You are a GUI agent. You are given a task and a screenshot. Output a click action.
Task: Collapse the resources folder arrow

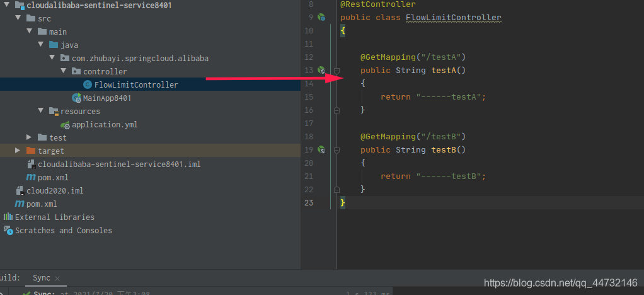click(41, 110)
